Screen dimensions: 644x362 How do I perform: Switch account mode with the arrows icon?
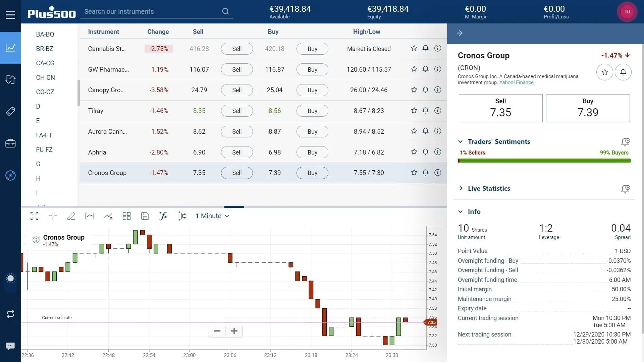click(10, 314)
